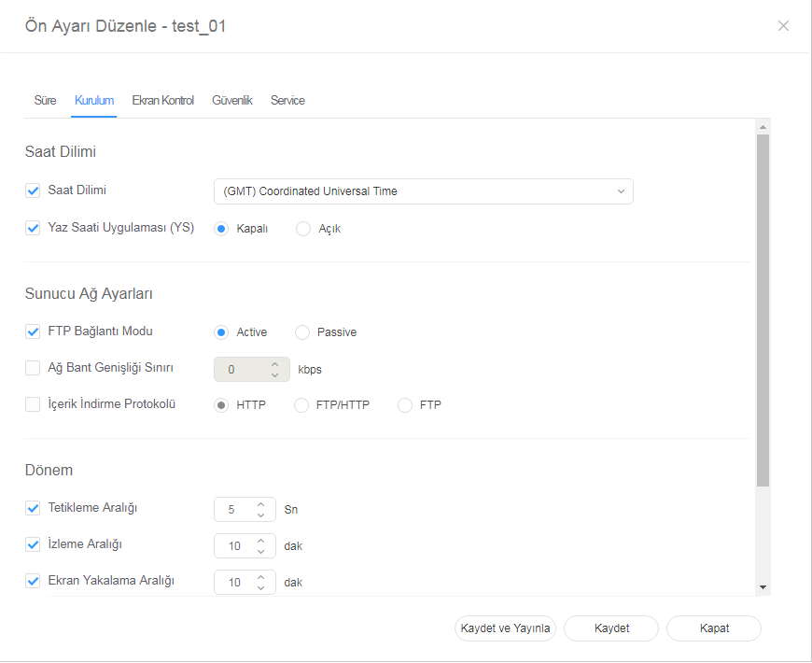Enable İçerik İndirme Protokolü checkbox
This screenshot has height=663, width=812.
point(33,404)
